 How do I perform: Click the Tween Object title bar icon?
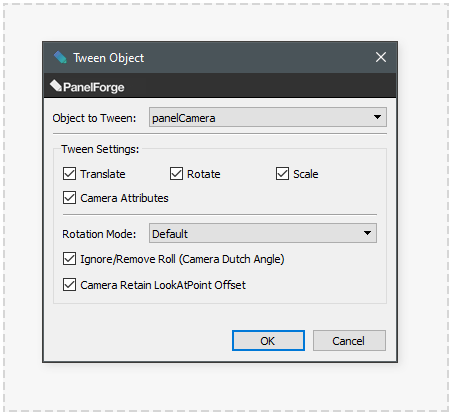click(x=60, y=57)
